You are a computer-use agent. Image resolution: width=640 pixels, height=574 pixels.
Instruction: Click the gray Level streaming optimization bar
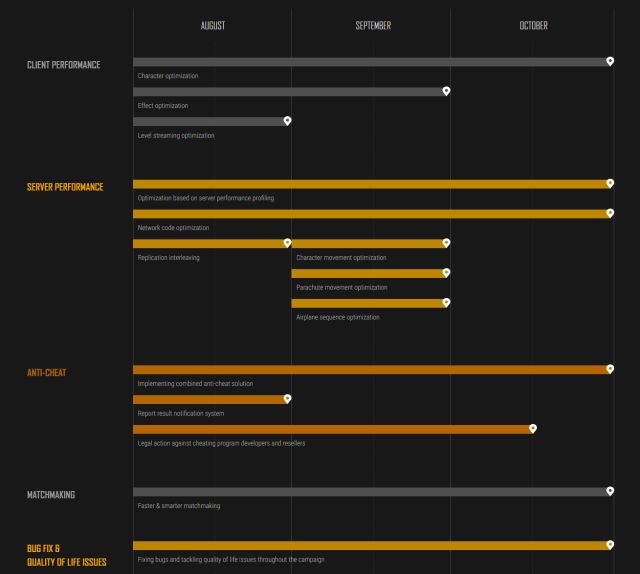click(210, 122)
